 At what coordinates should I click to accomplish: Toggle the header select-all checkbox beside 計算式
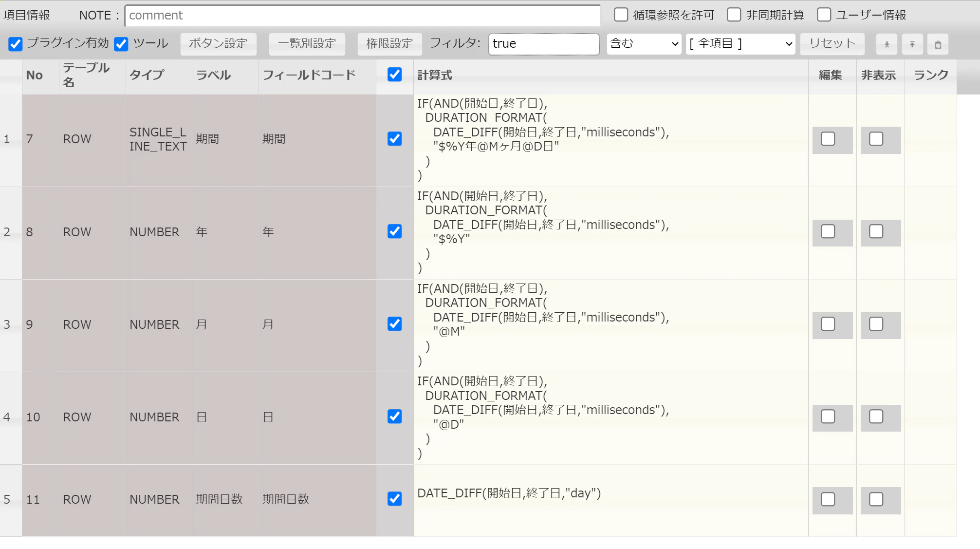coord(395,75)
